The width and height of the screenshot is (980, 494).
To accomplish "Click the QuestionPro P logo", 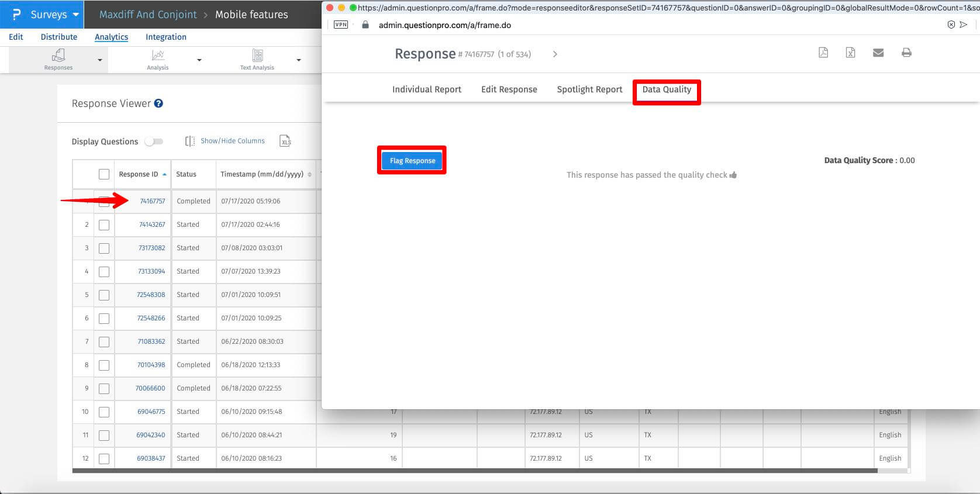I will pyautogui.click(x=16, y=15).
